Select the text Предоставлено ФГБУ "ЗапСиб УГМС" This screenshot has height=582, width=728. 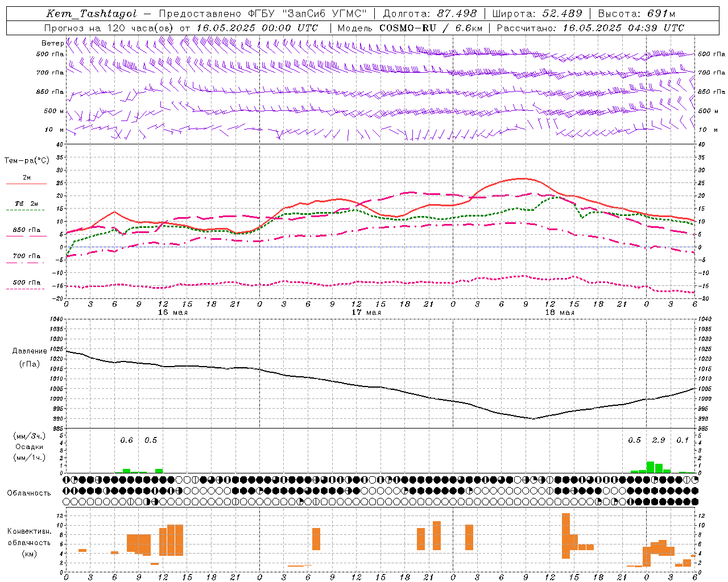click(263, 14)
